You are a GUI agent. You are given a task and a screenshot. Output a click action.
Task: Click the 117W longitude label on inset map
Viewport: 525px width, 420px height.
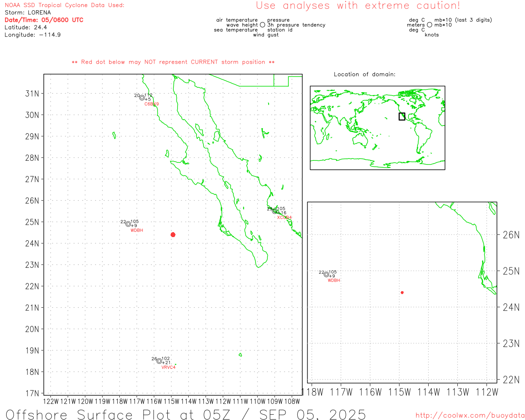point(341,393)
